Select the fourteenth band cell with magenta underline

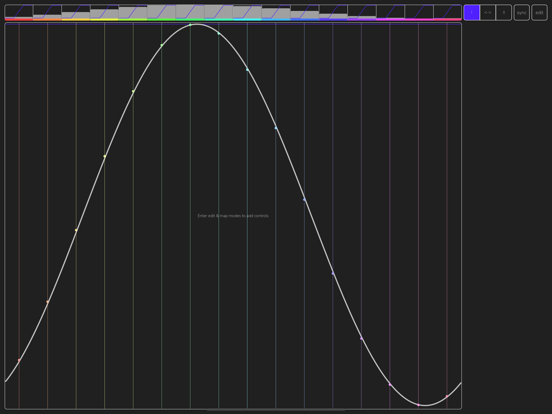pyautogui.click(x=390, y=13)
